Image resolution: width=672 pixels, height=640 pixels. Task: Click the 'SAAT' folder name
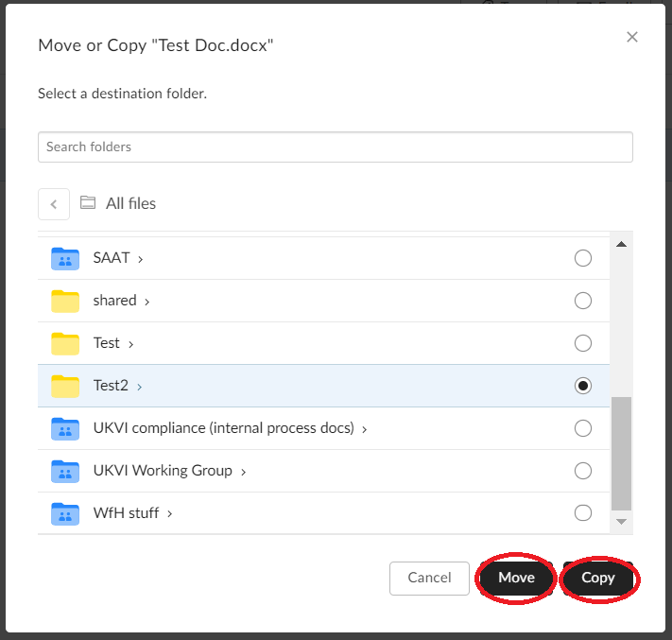112,258
